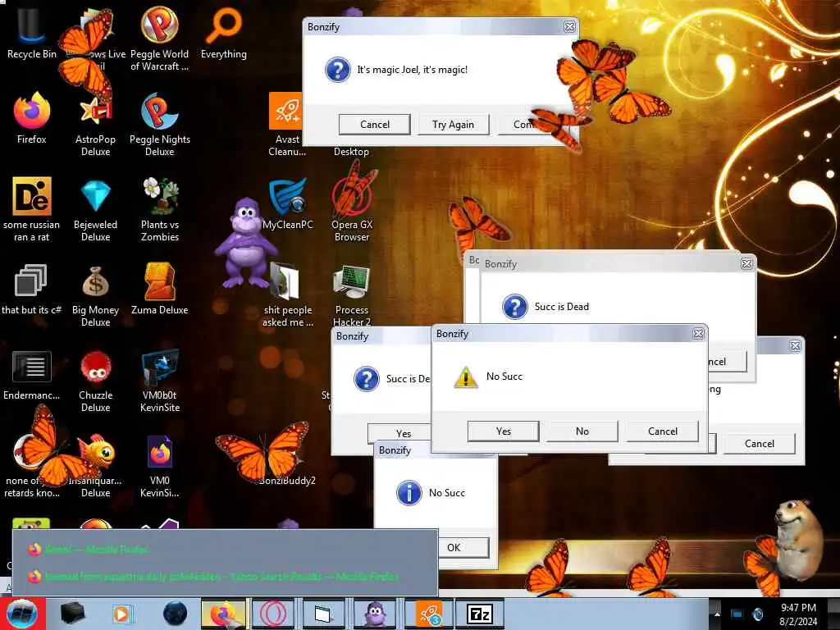
Task: Open the Recycle Bin desktop icon
Action: click(32, 32)
